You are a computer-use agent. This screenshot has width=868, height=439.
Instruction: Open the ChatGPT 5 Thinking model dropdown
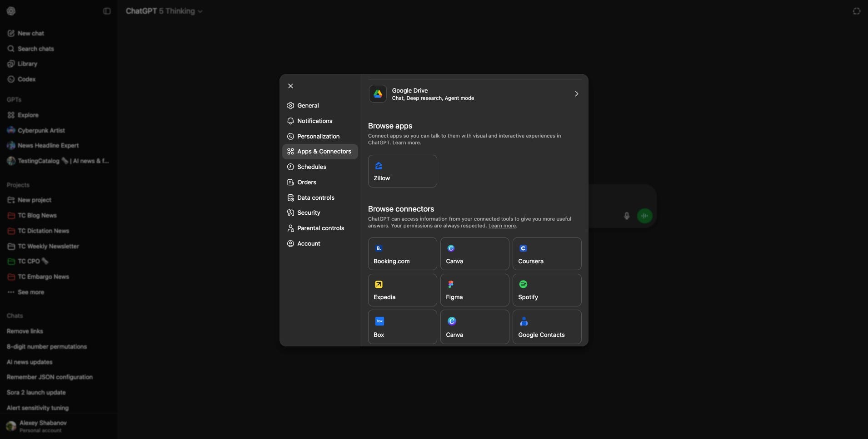pos(164,11)
